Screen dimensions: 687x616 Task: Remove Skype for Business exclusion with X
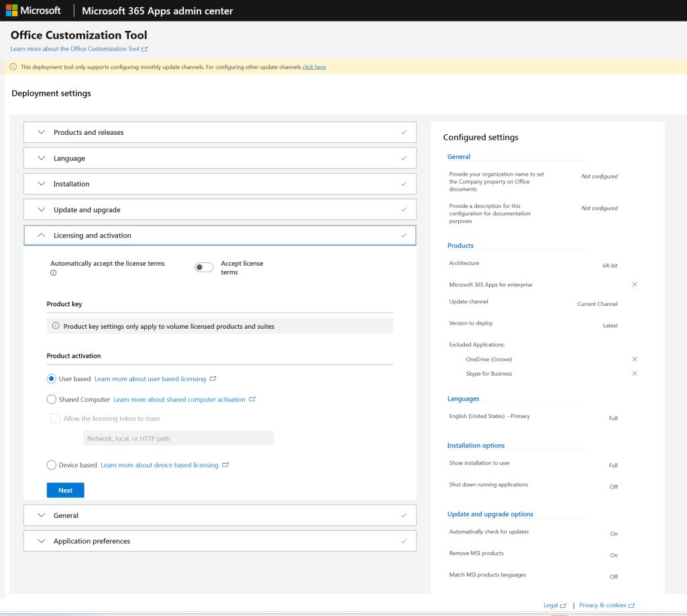[x=635, y=374]
